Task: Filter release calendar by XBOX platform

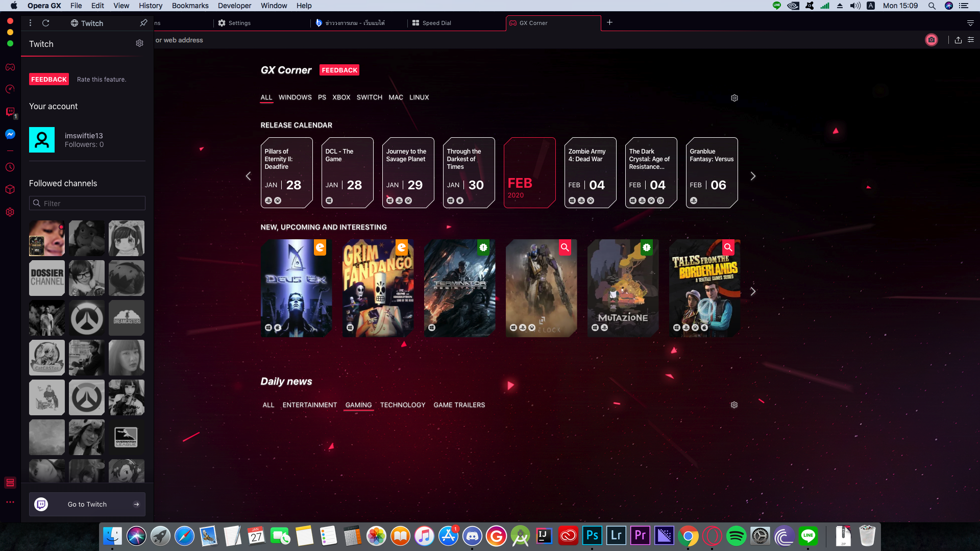Action: [341, 97]
